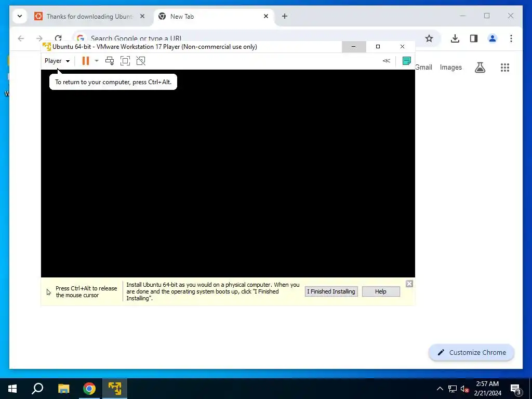
Task: Pause the virtual machine with the orange button
Action: [86, 61]
